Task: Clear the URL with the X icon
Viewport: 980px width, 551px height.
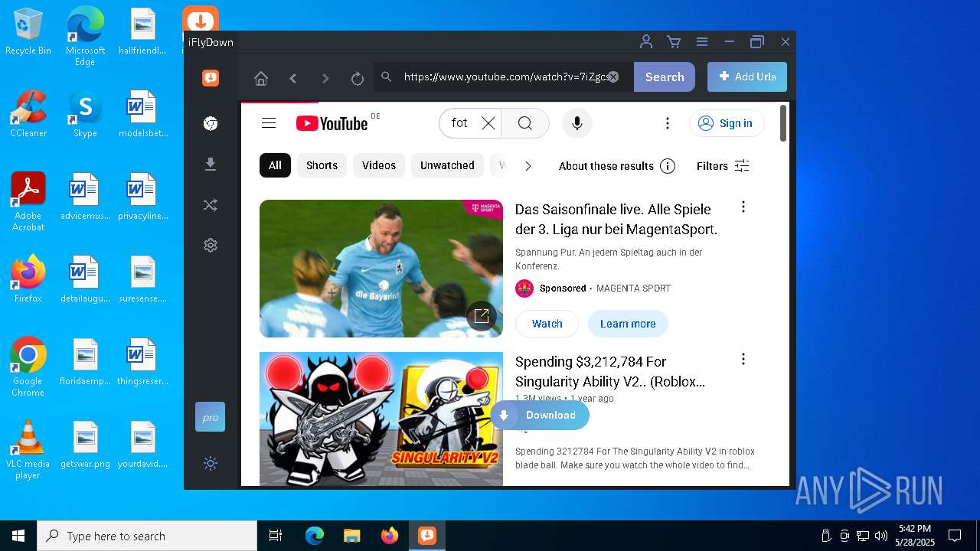Action: 613,77
